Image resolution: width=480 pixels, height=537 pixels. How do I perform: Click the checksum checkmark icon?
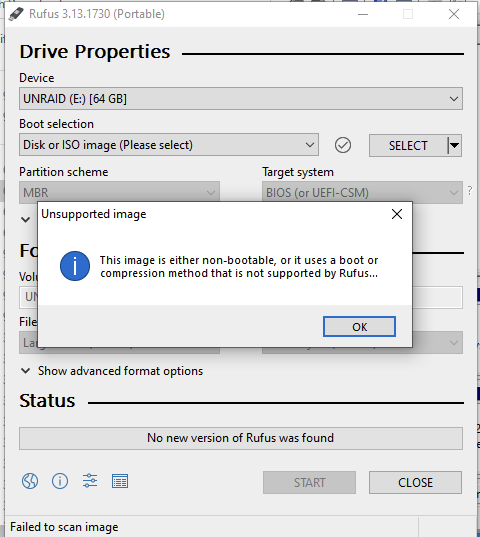343,145
